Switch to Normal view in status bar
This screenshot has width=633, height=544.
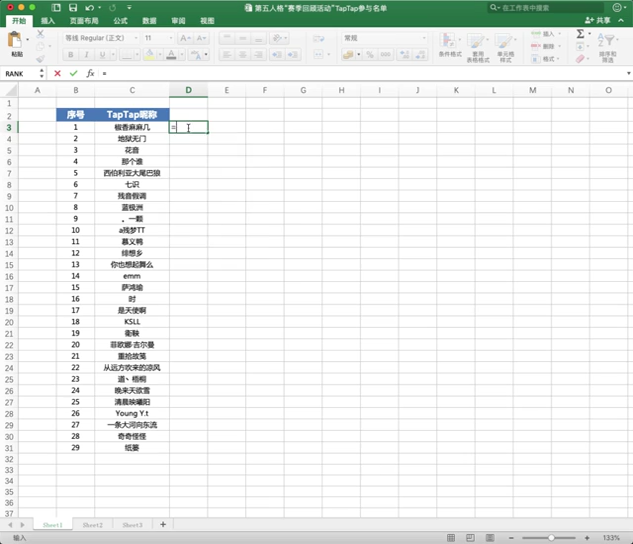(x=451, y=538)
